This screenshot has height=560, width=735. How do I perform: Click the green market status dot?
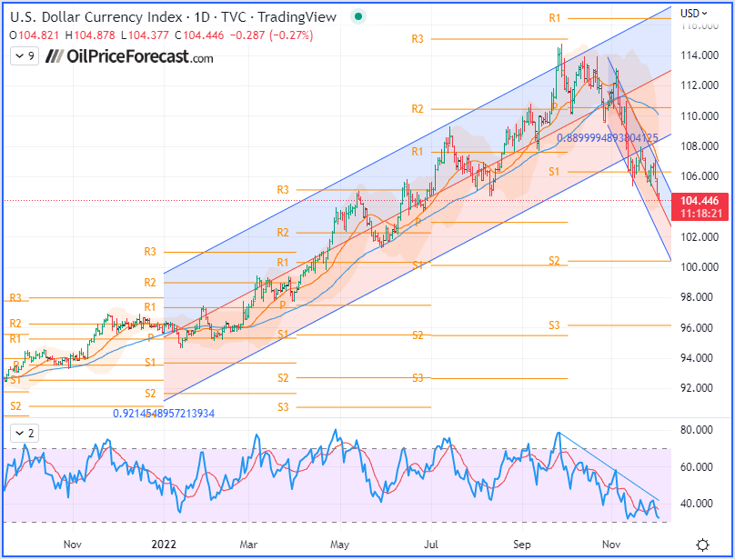(x=357, y=16)
